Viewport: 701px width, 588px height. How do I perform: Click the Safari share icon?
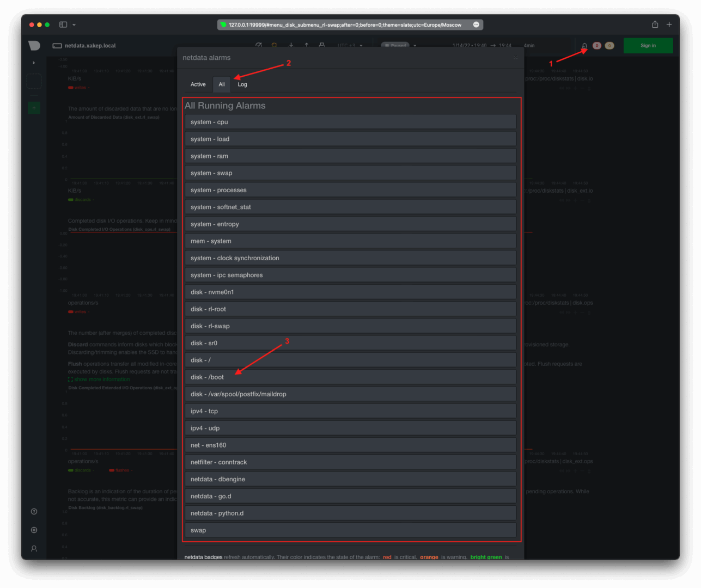[655, 24]
